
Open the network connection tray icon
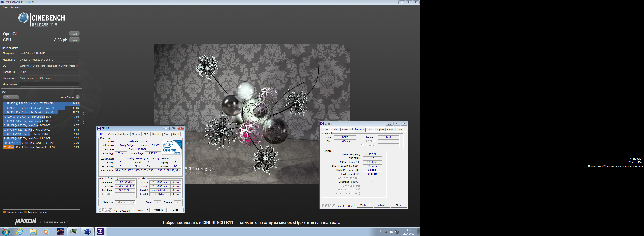tap(397, 232)
